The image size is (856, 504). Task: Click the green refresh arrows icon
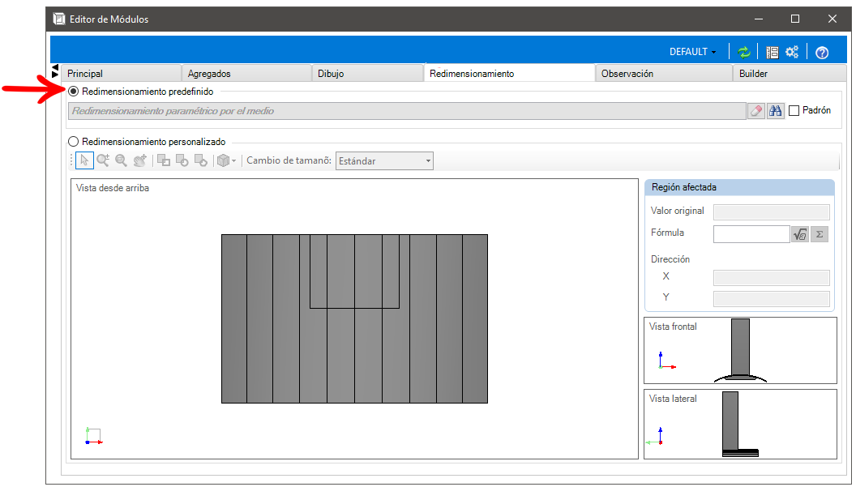(x=743, y=53)
